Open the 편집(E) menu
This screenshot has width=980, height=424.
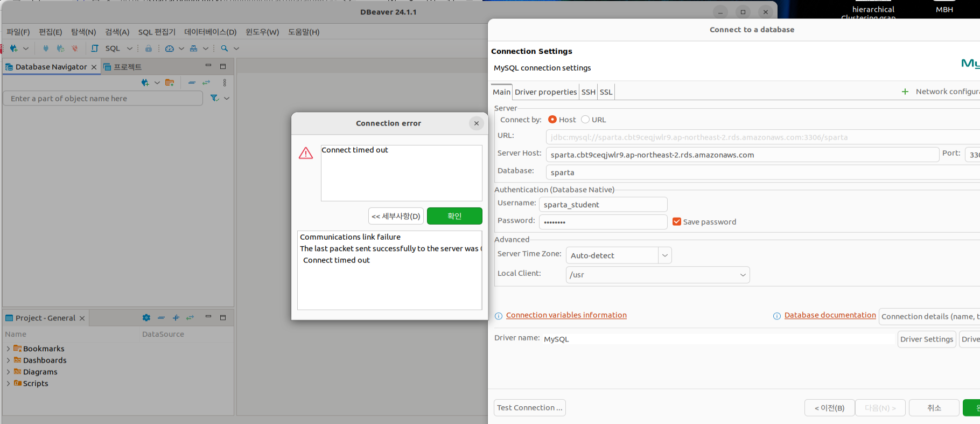tap(51, 32)
